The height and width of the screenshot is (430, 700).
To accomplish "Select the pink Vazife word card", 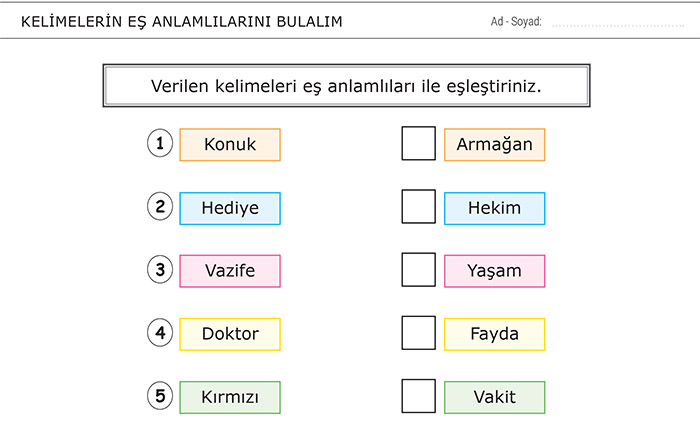I will point(230,271).
